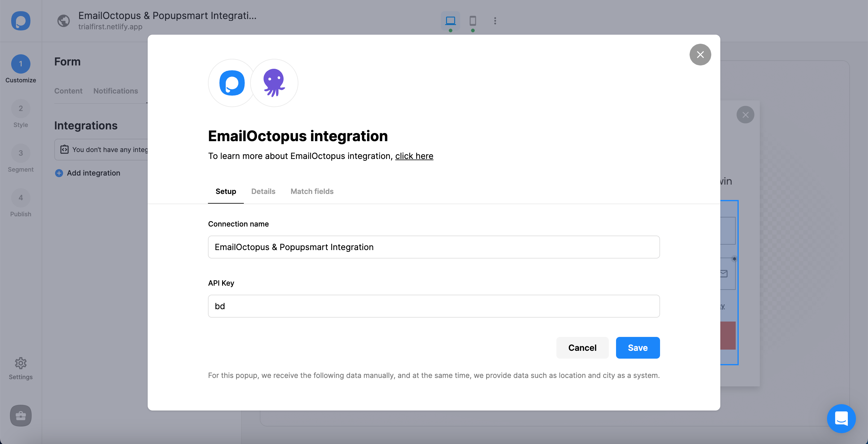This screenshot has height=444, width=868.
Task: Click cancel to dismiss the dialog
Action: coord(582,348)
